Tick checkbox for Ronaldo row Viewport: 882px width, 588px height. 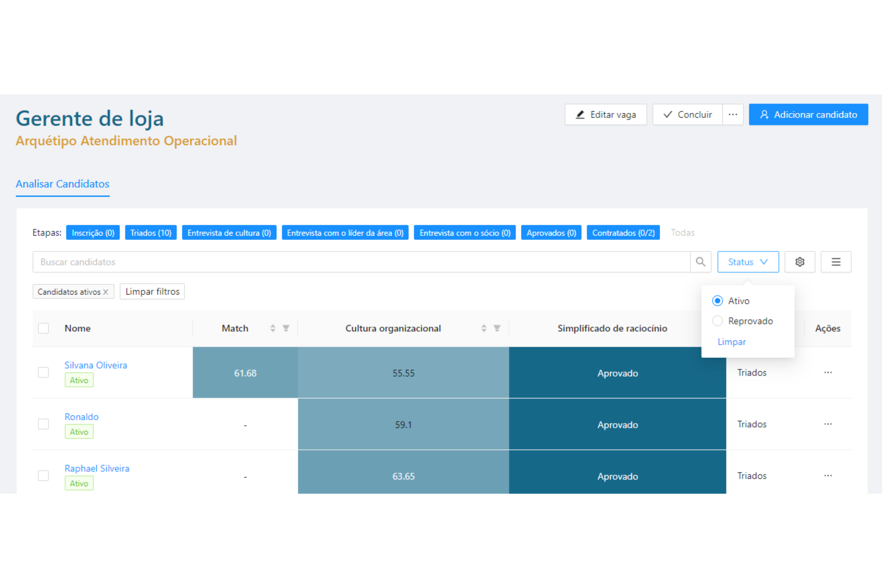43,424
